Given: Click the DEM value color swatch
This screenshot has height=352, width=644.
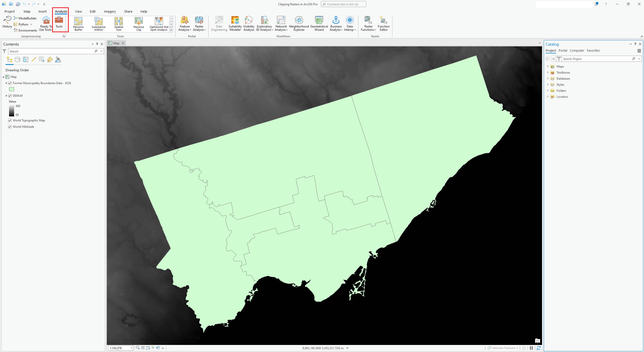Looking at the screenshot, I should tap(12, 110).
